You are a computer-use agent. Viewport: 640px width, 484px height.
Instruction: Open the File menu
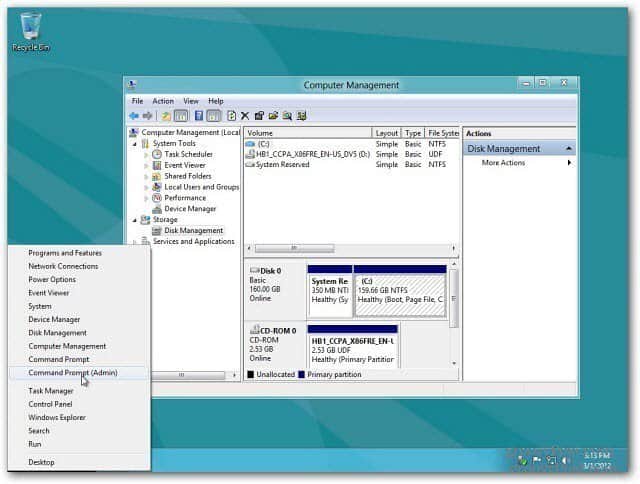pyautogui.click(x=137, y=101)
